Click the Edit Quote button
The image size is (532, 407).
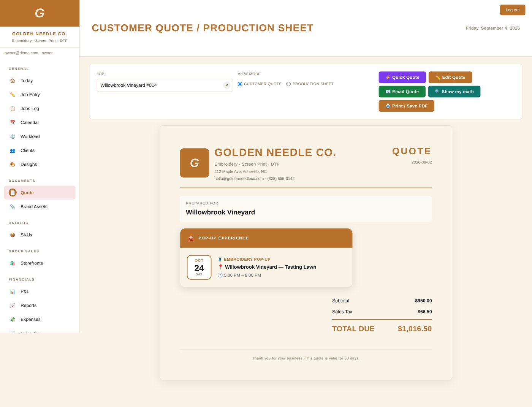450,77
